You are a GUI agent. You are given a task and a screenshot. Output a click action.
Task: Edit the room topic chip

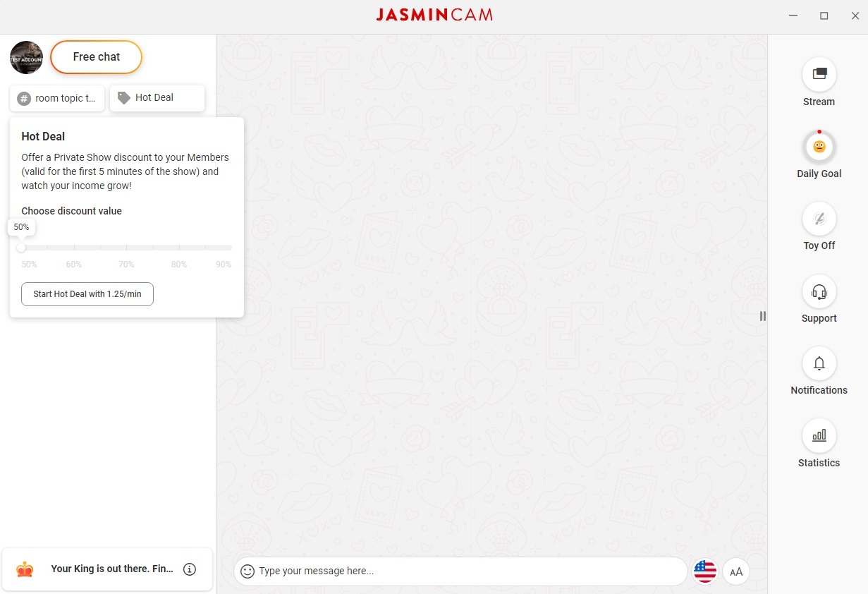[57, 98]
